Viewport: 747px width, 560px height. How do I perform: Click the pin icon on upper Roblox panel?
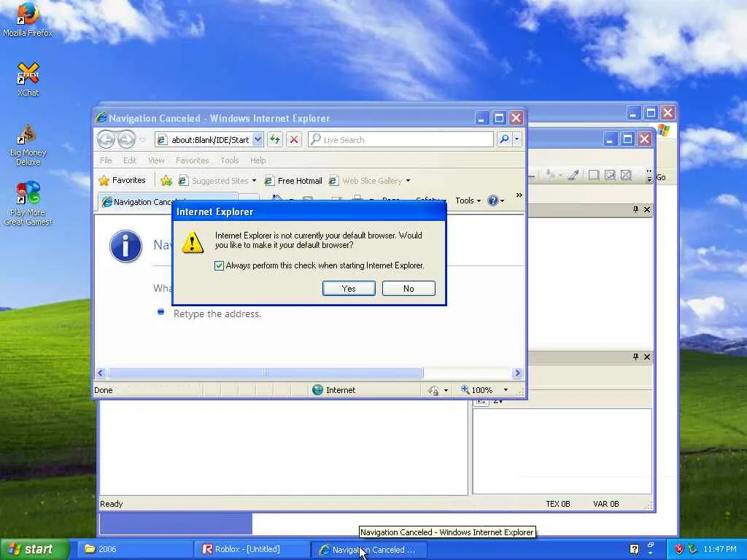click(635, 209)
